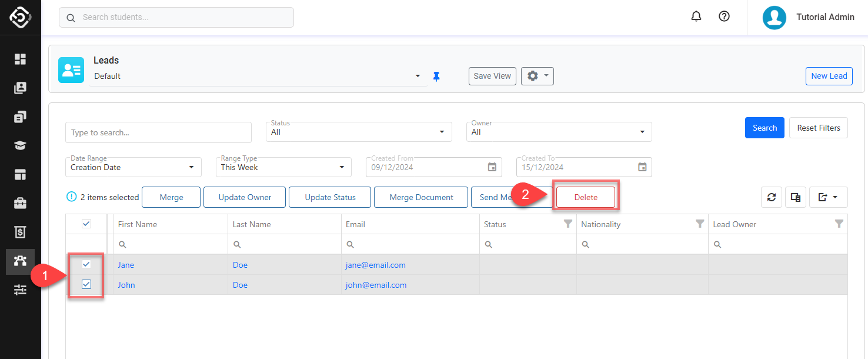Click the Type to search input field
This screenshot has height=359, width=868.
(x=158, y=133)
